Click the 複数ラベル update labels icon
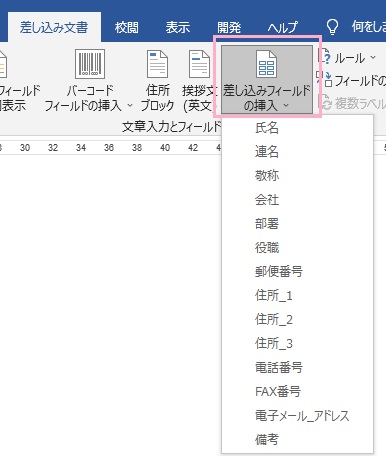This screenshot has width=386, height=456. click(326, 103)
